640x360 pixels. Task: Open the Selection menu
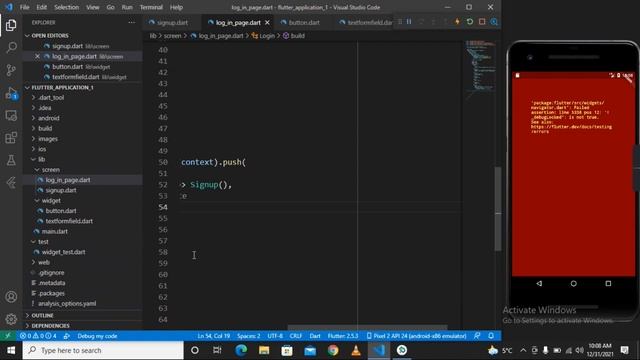click(x=66, y=7)
